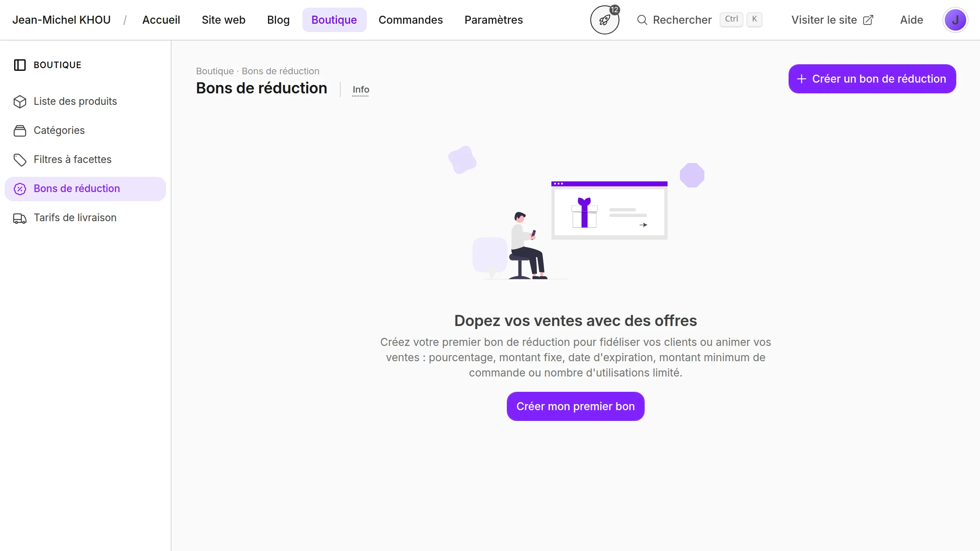Screen dimensions: 980x551
Task: Open the Aide help menu
Action: click(911, 20)
